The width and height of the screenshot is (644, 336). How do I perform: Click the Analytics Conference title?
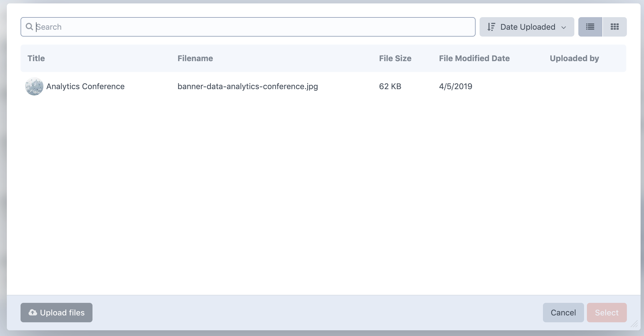click(x=85, y=86)
